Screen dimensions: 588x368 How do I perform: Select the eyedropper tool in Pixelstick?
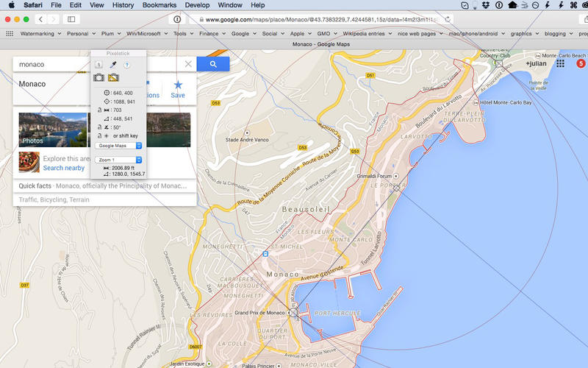coord(113,65)
